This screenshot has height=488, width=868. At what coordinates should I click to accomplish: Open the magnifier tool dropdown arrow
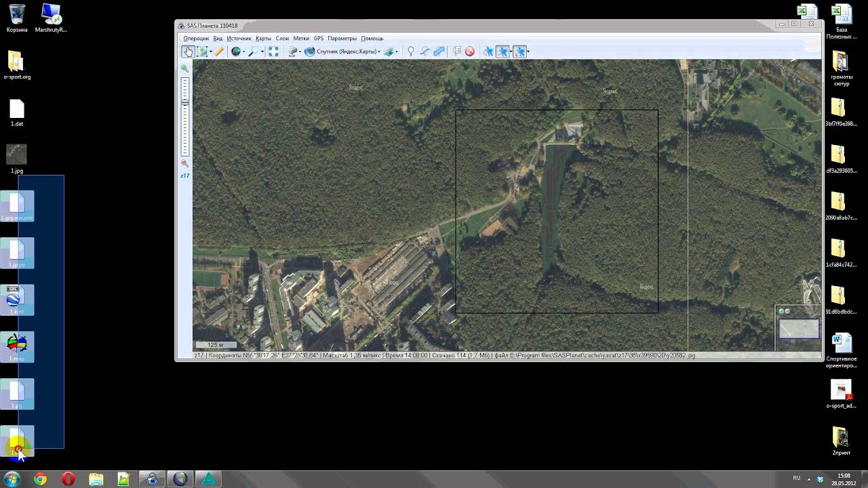coord(261,52)
